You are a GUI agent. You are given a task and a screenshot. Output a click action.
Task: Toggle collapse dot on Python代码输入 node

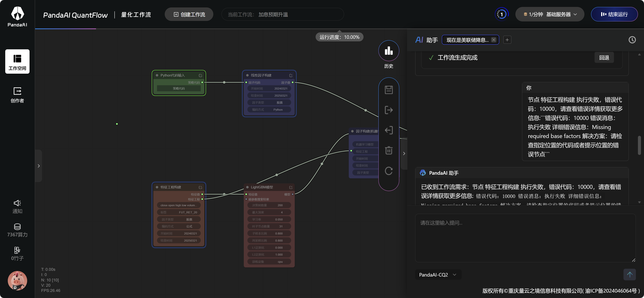(x=157, y=75)
